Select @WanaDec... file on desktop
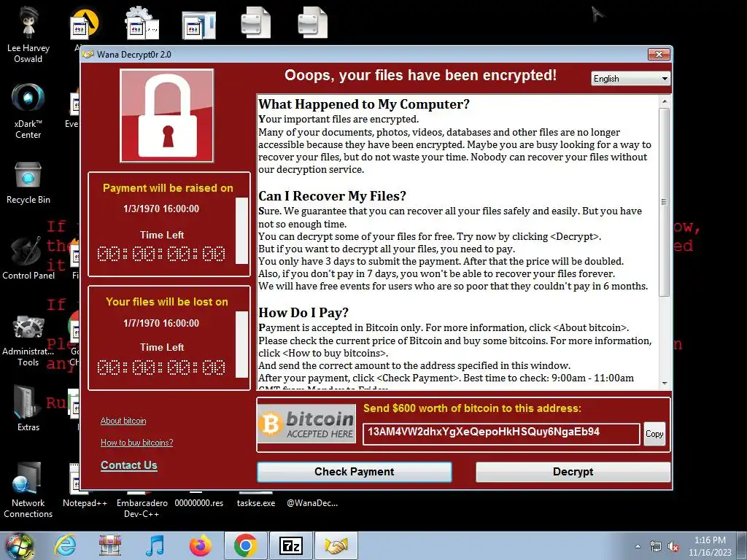Screen dimensions: 747x560 312,503
